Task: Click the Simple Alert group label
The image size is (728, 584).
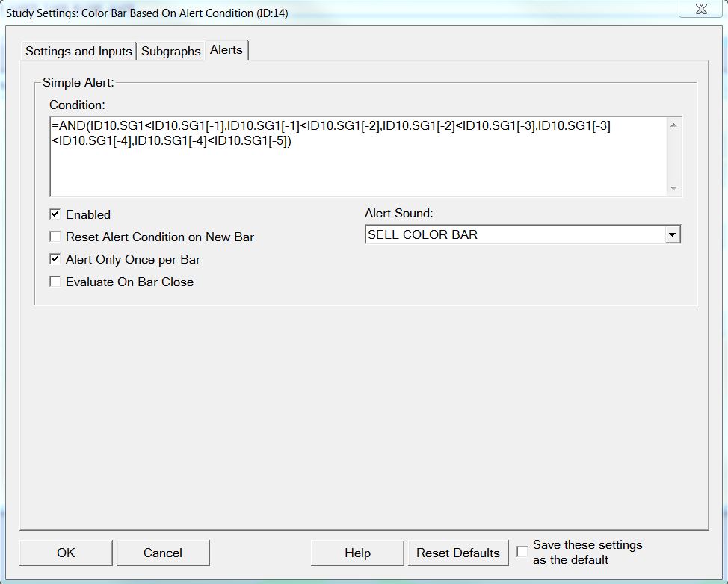Action: (x=78, y=83)
